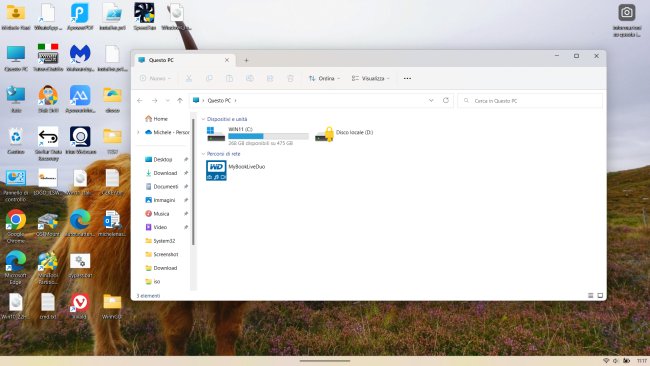Click pin icon next to Musica

pos(186,214)
